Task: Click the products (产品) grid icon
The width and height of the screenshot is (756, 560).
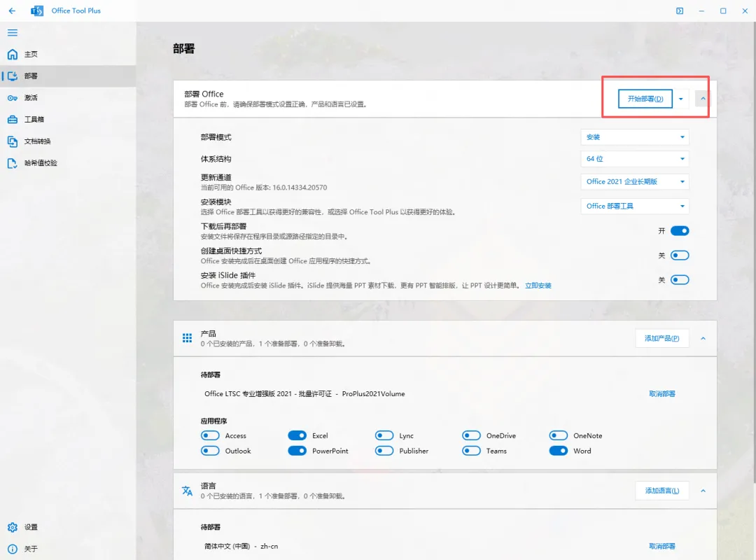Action: 187,338
